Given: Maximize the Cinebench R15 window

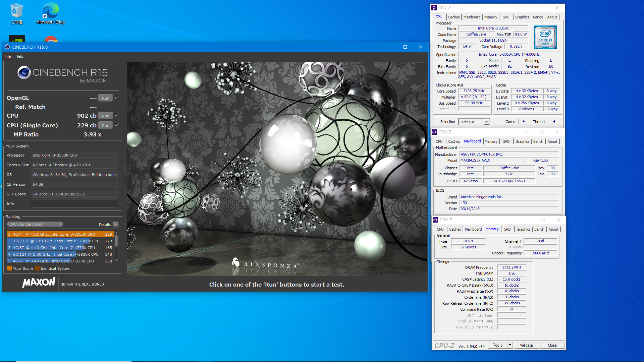Looking at the screenshot, I should pos(405,47).
